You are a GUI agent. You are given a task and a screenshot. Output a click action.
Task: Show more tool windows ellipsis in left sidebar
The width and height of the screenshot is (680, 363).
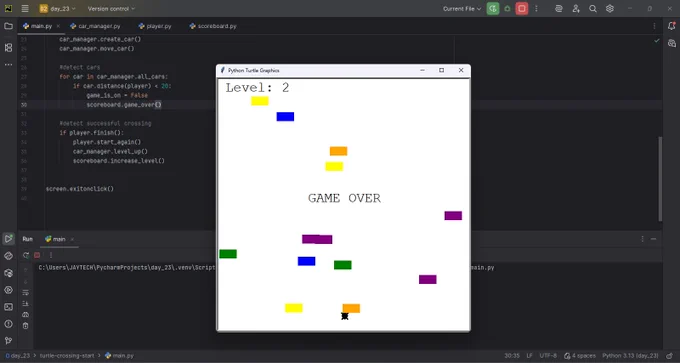(x=8, y=65)
